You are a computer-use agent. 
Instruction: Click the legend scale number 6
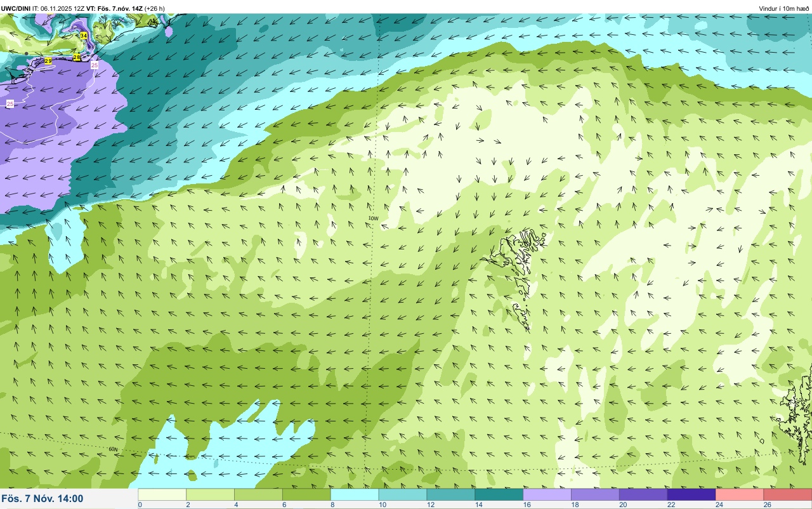pos(283,505)
